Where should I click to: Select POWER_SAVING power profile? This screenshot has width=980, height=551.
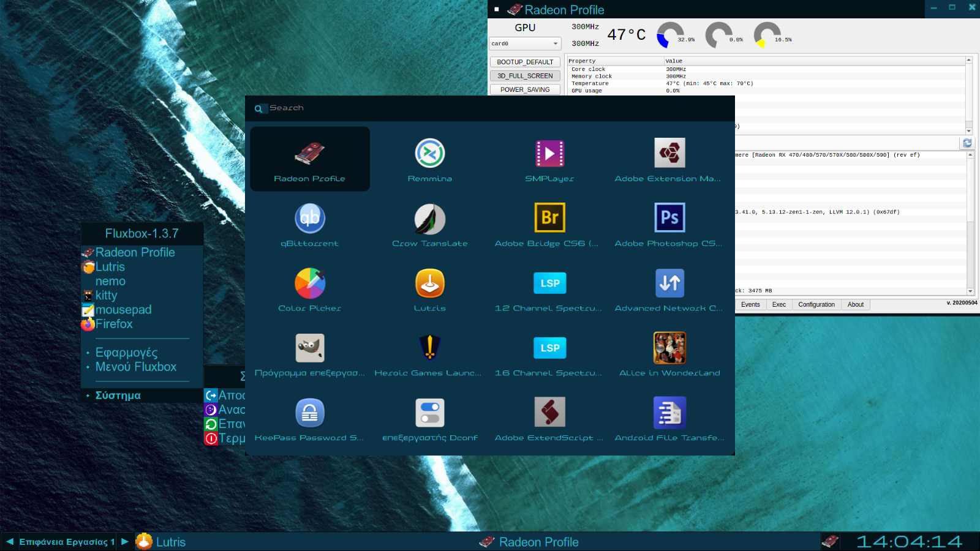525,89
